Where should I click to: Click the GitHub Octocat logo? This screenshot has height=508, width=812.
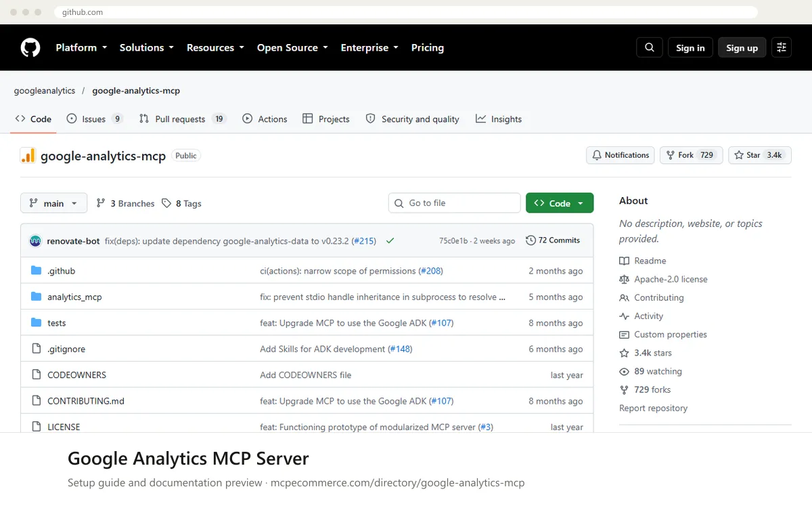click(30, 47)
